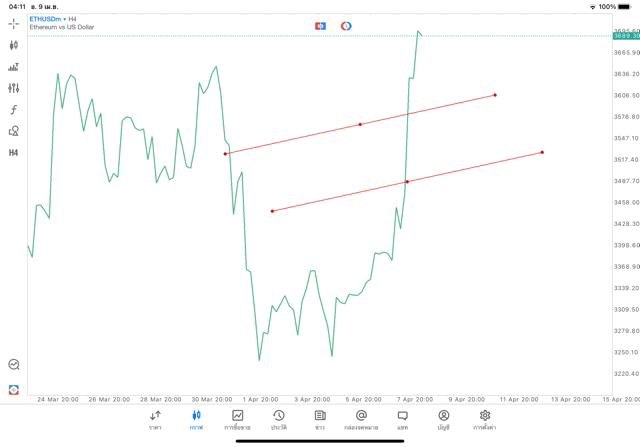The height and width of the screenshot is (447, 640).
Task: Switch to the ราคา (Quotes) tab
Action: (x=155, y=419)
